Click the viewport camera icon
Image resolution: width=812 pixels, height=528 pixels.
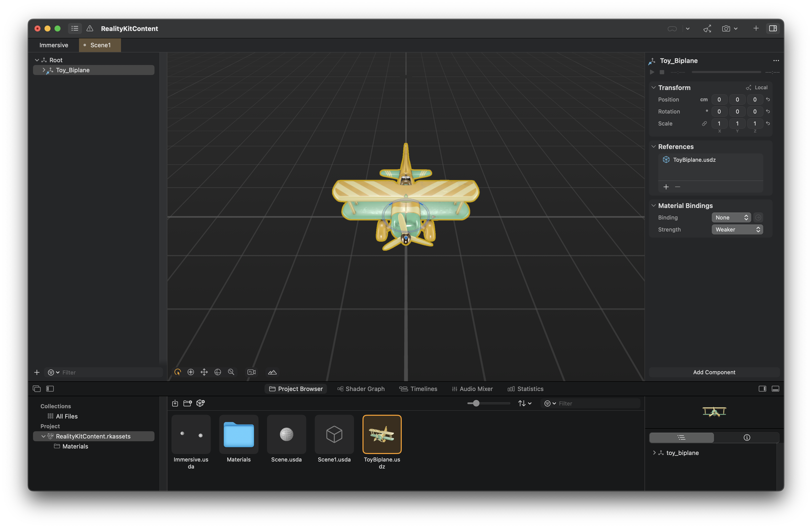point(251,372)
